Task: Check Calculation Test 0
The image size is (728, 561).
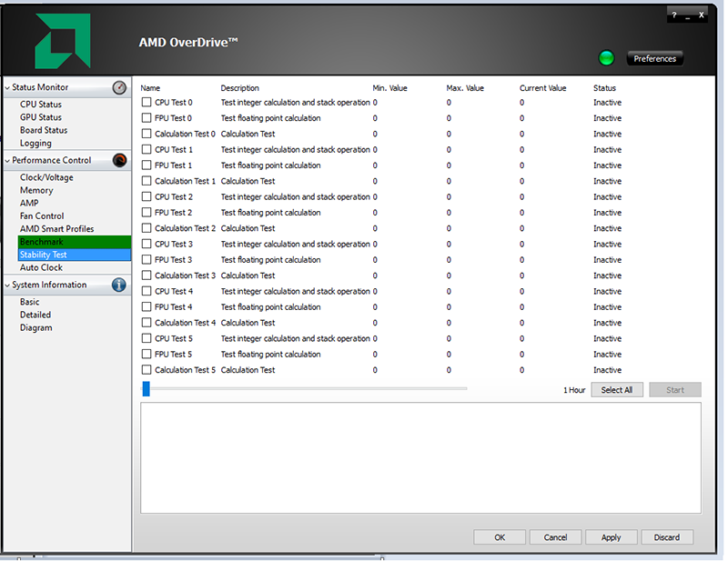Action: click(x=147, y=134)
